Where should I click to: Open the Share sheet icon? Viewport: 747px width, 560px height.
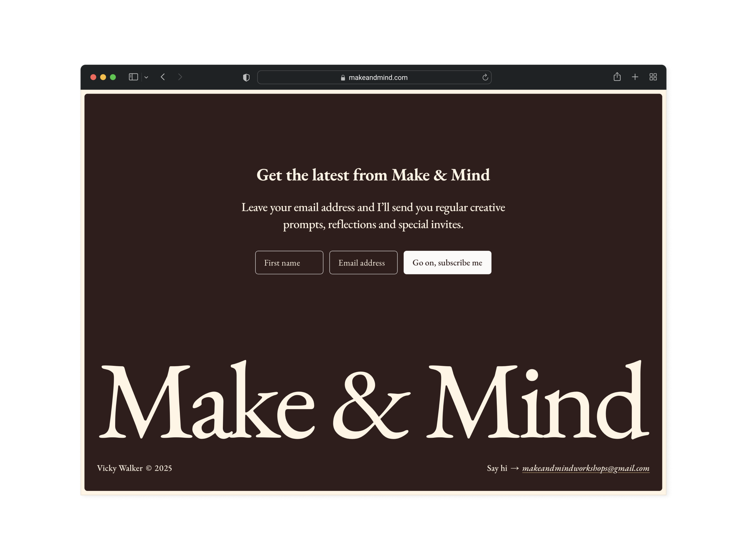point(617,77)
